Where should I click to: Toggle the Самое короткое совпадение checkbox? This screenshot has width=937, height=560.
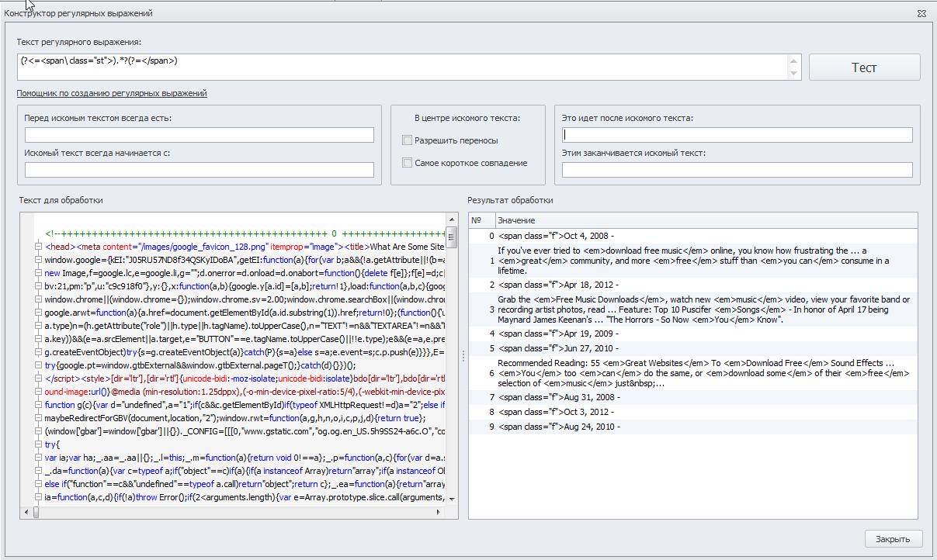click(x=408, y=163)
